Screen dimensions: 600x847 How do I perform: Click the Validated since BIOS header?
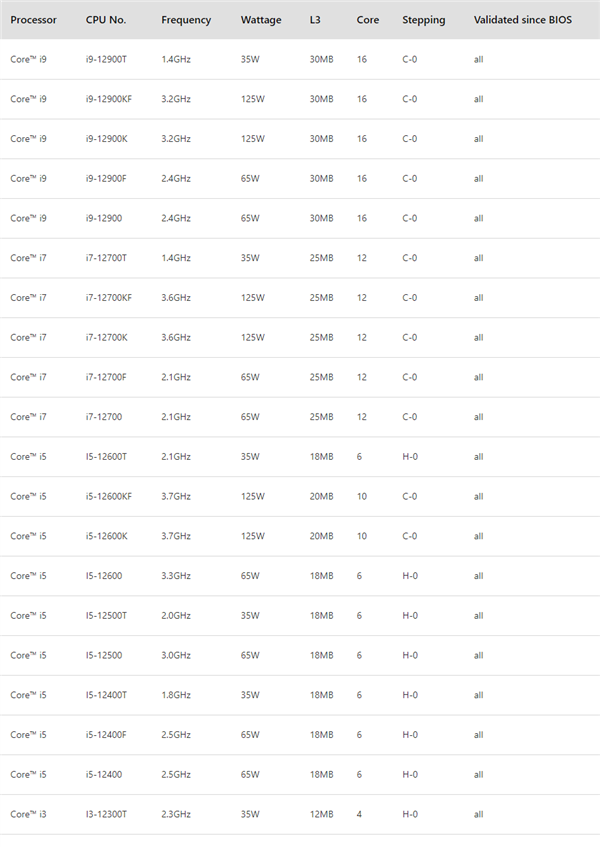point(523,20)
